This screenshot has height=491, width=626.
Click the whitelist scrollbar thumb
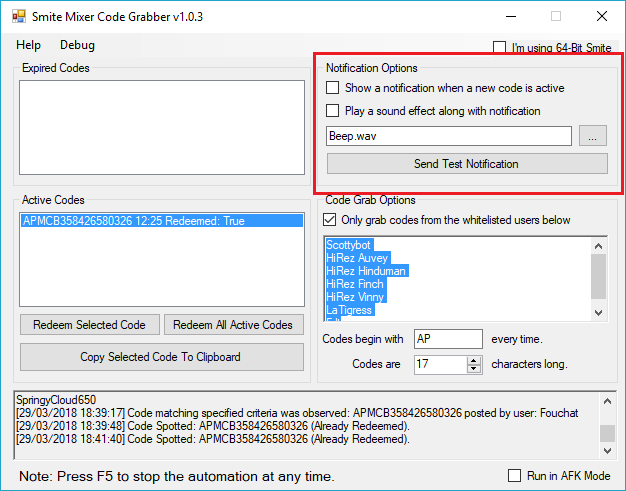(598, 276)
